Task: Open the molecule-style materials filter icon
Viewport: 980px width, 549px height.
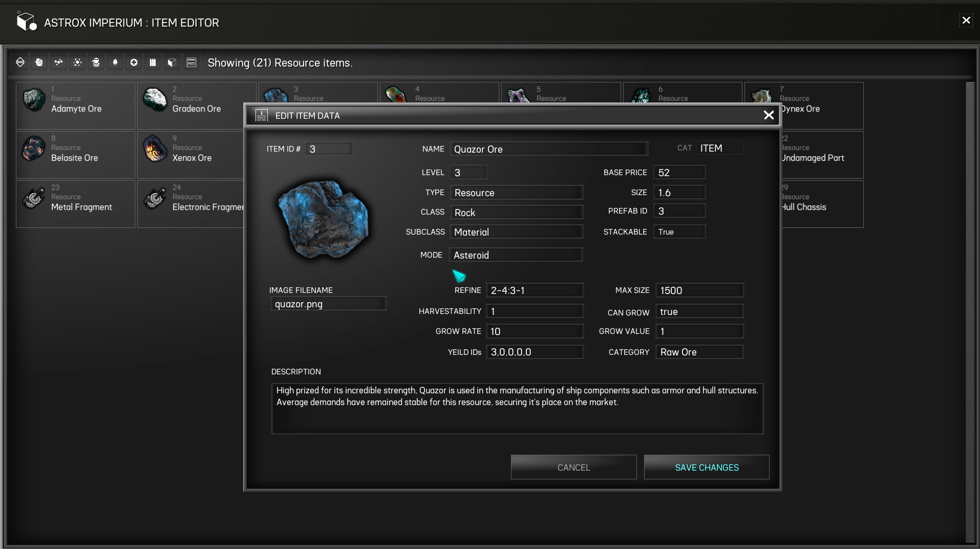Action: point(58,62)
